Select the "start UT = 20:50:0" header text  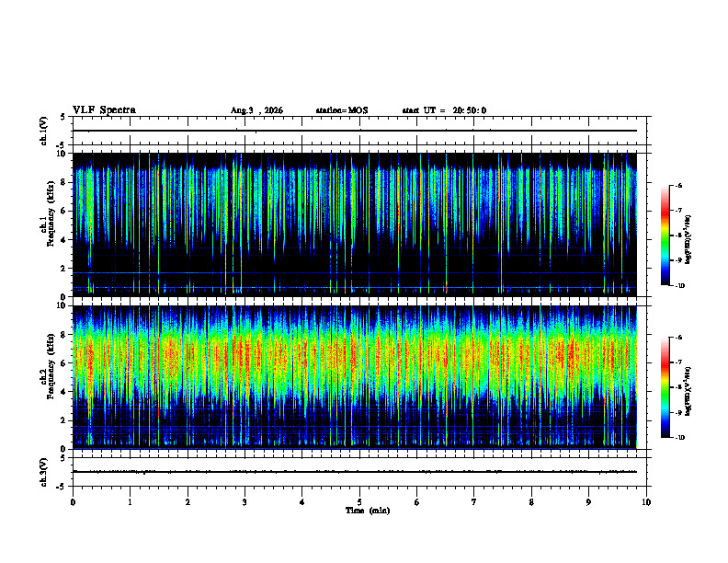444,110
